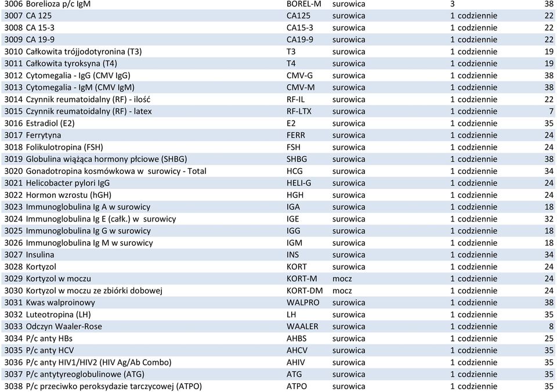The height and width of the screenshot is (392, 557).
Task: Select the 'LH' code cell
Action: [291, 315]
